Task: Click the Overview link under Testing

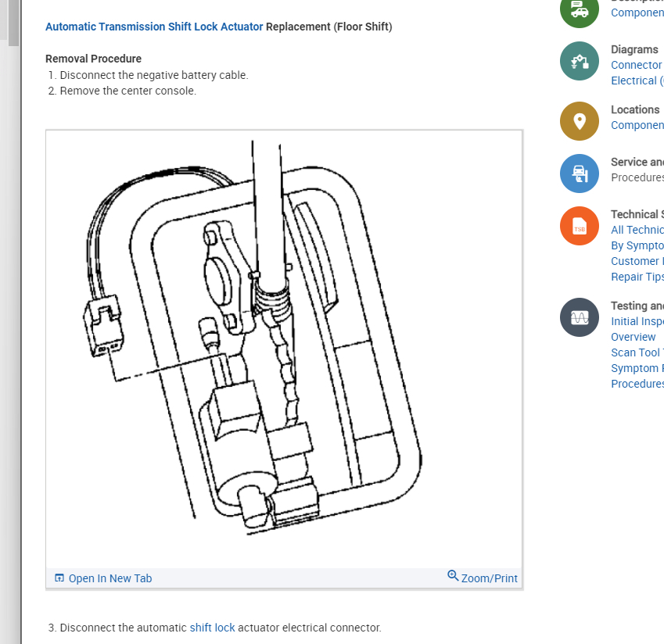Action: 633,337
